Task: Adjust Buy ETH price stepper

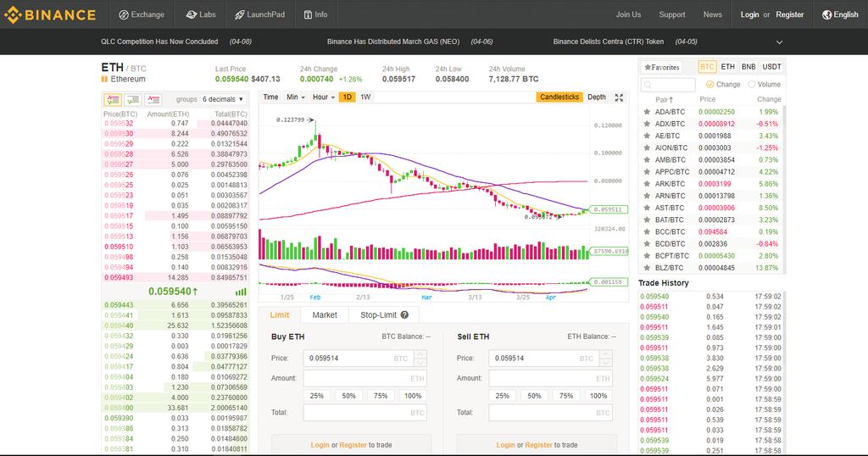Action: pyautogui.click(x=420, y=358)
